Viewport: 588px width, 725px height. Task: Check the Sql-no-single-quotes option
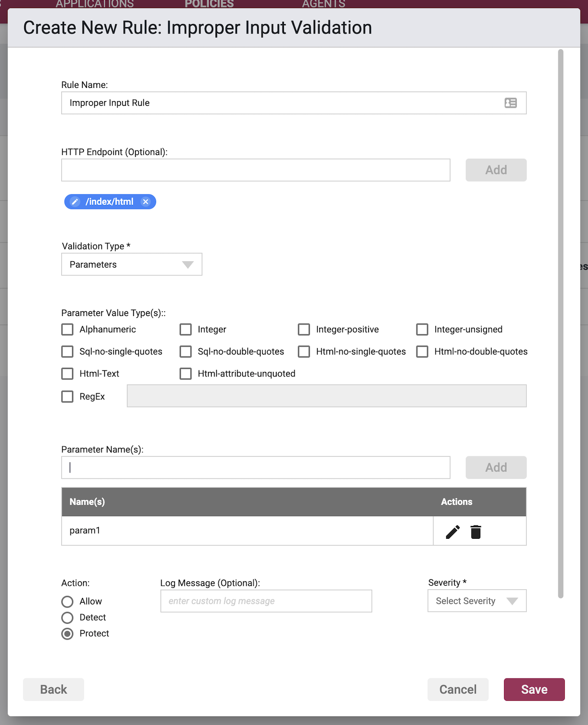pyautogui.click(x=67, y=352)
